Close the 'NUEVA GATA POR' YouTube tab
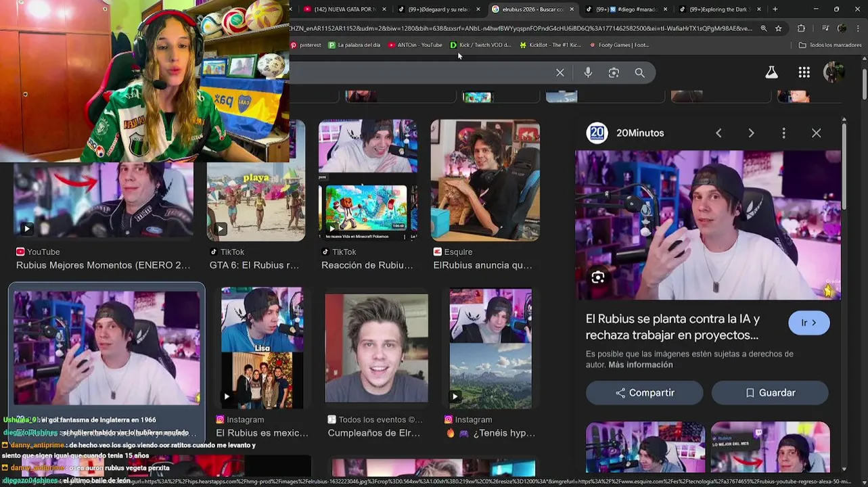Image resolution: width=868 pixels, height=487 pixels. point(384,9)
